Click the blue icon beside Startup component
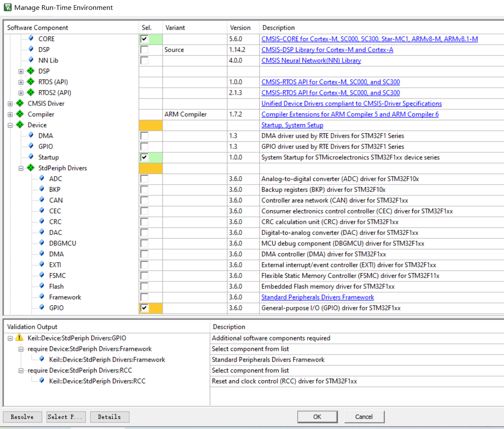504x429 pixels. click(31, 157)
